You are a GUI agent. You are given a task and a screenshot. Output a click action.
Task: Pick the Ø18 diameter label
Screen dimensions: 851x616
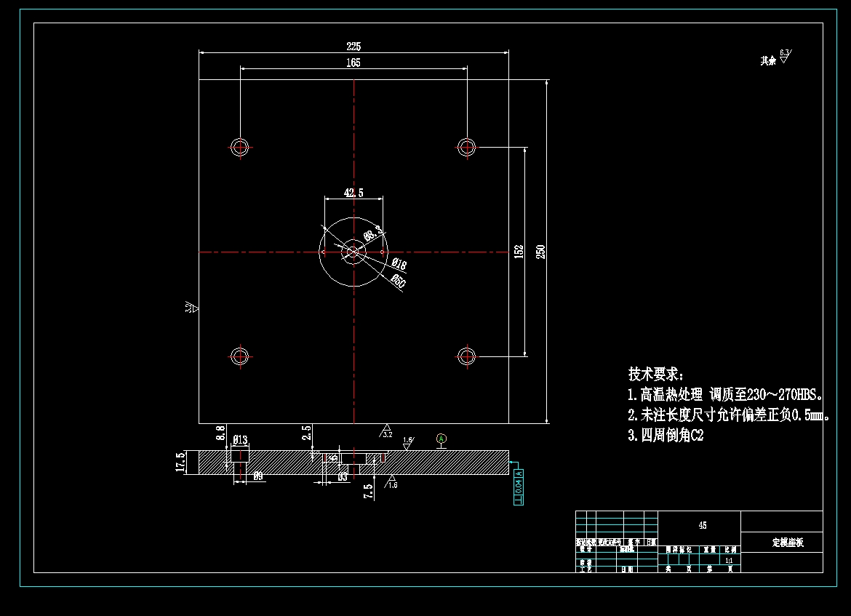click(x=399, y=264)
